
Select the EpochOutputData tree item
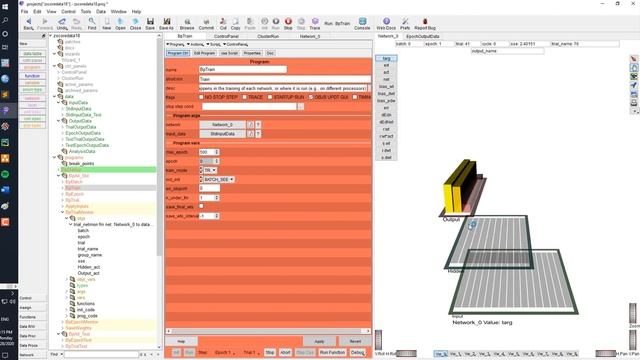coord(83,133)
